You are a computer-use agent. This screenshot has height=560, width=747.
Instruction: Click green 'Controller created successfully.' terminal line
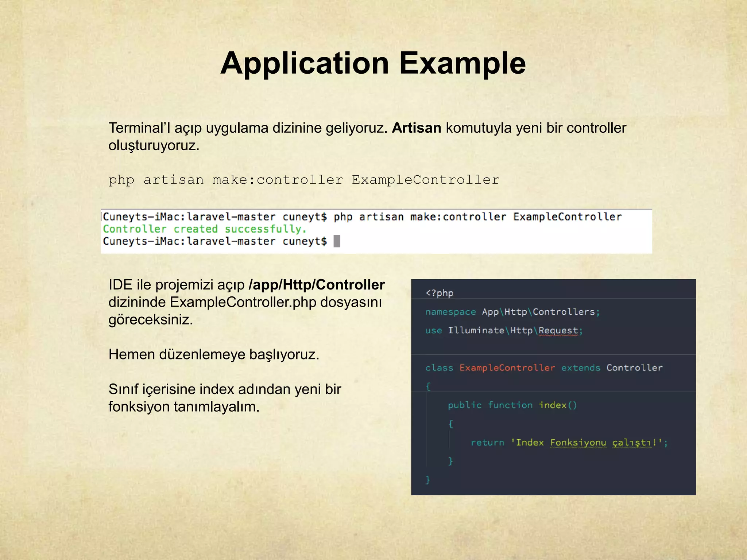[205, 229]
